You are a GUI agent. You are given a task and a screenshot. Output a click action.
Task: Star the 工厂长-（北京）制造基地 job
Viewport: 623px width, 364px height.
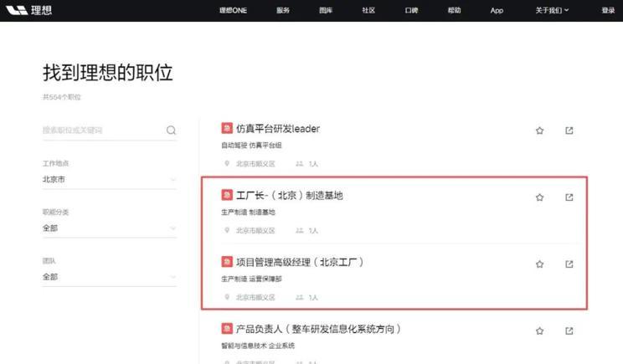539,197
